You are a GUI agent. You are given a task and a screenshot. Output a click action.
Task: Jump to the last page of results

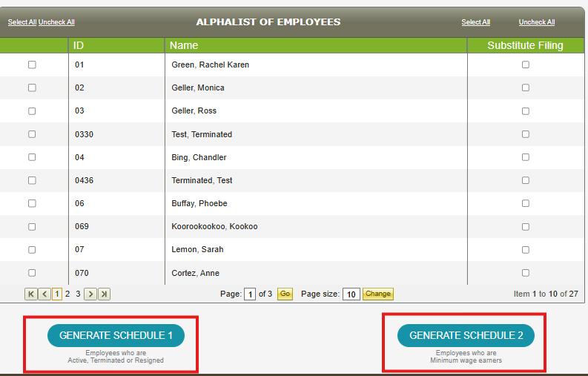pos(104,294)
